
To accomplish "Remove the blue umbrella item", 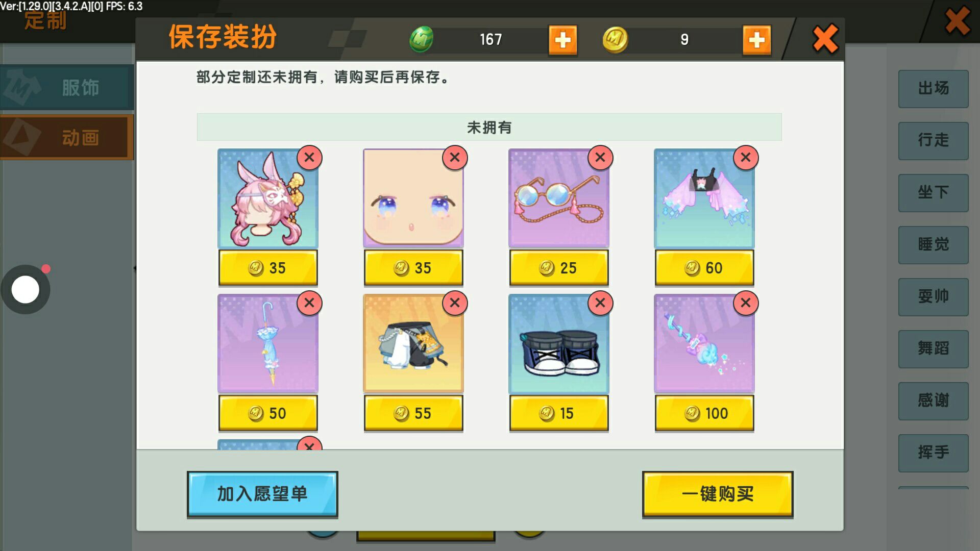I will 309,303.
